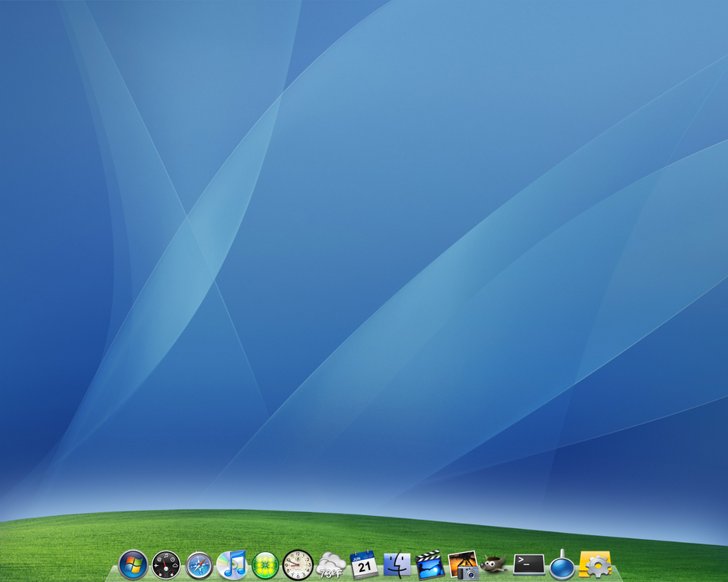Open the yellow gear settings icon
Image resolution: width=728 pixels, height=582 pixels.
(596, 565)
